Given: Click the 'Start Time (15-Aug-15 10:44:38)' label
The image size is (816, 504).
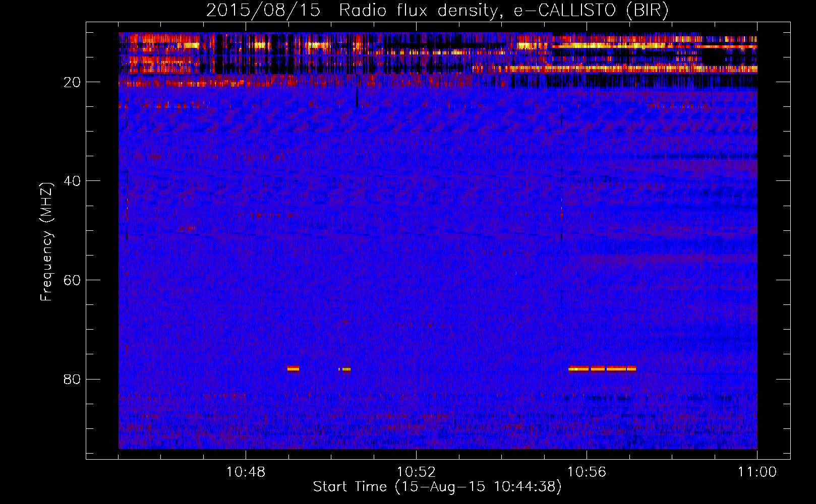Looking at the screenshot, I should point(437,487).
